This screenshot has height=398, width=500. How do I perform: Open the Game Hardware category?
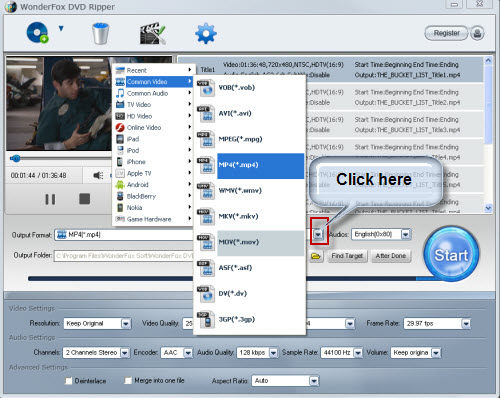[153, 219]
